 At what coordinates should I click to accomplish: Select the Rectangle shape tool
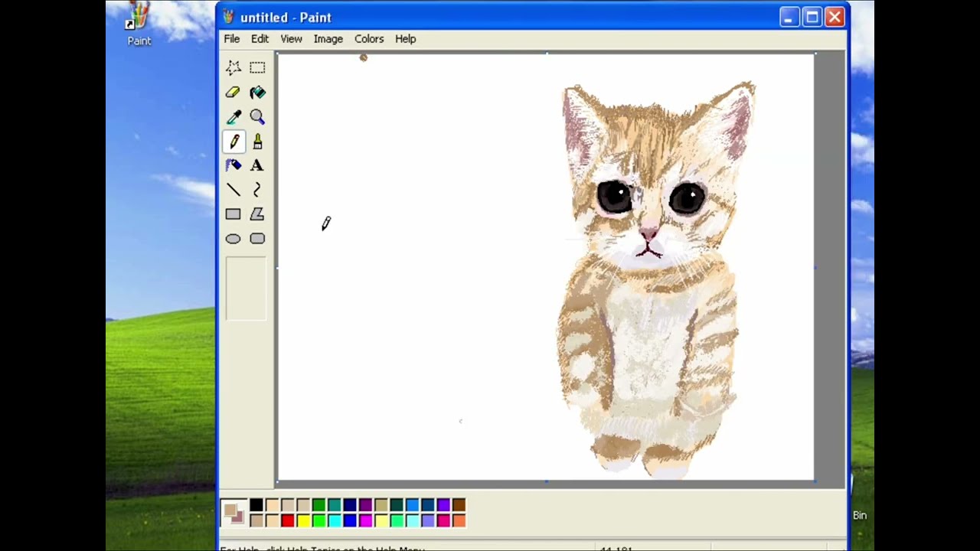coord(234,214)
